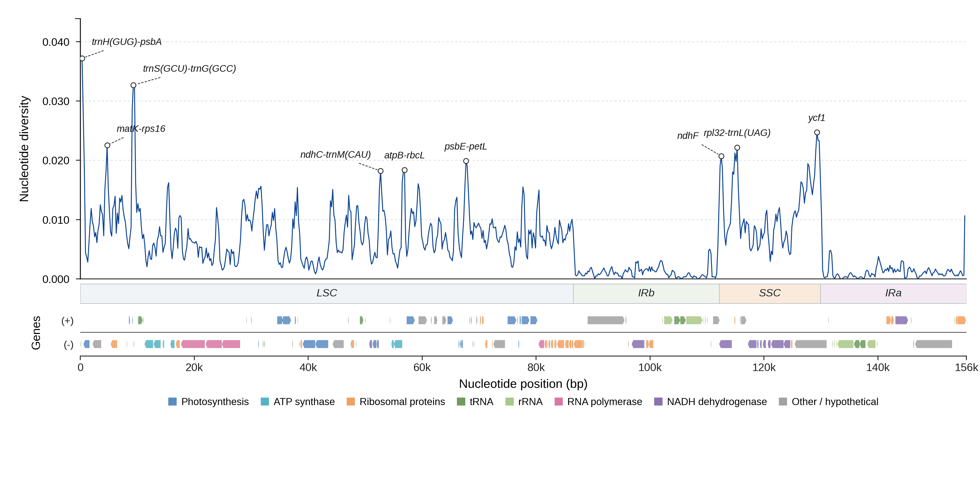
Task: Select the 'matK-rps16' annotation label
Action: click(141, 129)
